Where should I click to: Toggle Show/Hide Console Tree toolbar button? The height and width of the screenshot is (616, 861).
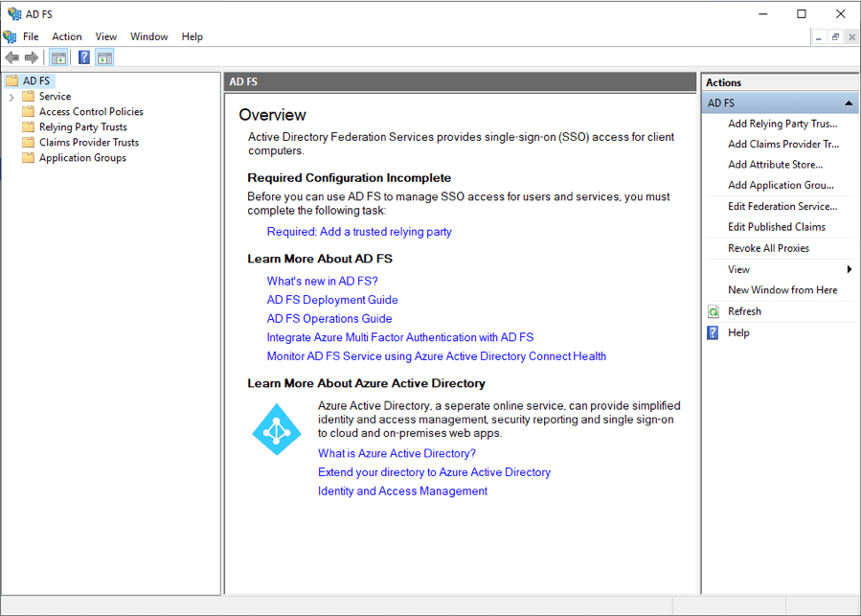(x=58, y=57)
